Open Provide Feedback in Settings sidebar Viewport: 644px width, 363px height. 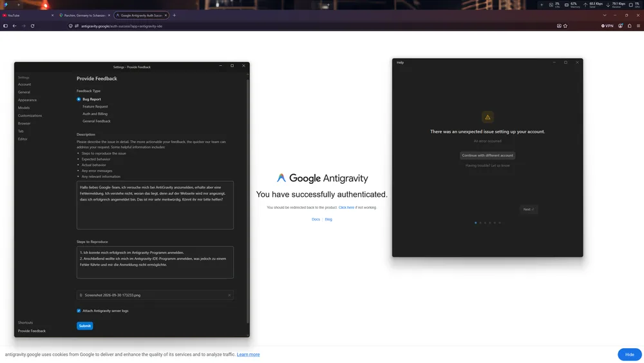click(32, 331)
